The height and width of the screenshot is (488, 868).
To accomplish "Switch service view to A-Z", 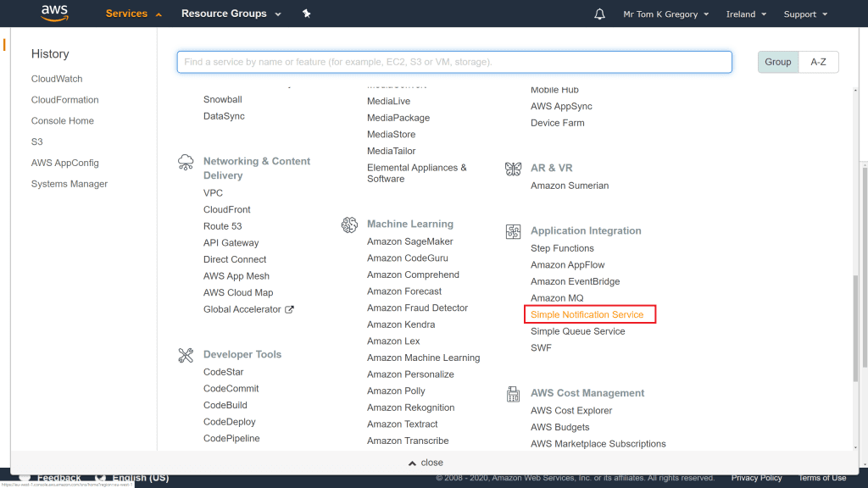I will tap(818, 62).
